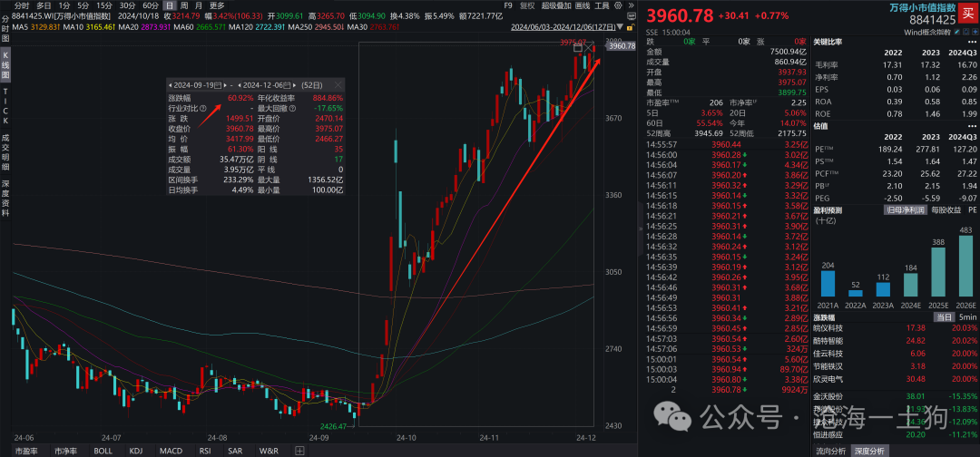The width and height of the screenshot is (980, 457).
Task: Select 日 daily period
Action: 169,5
